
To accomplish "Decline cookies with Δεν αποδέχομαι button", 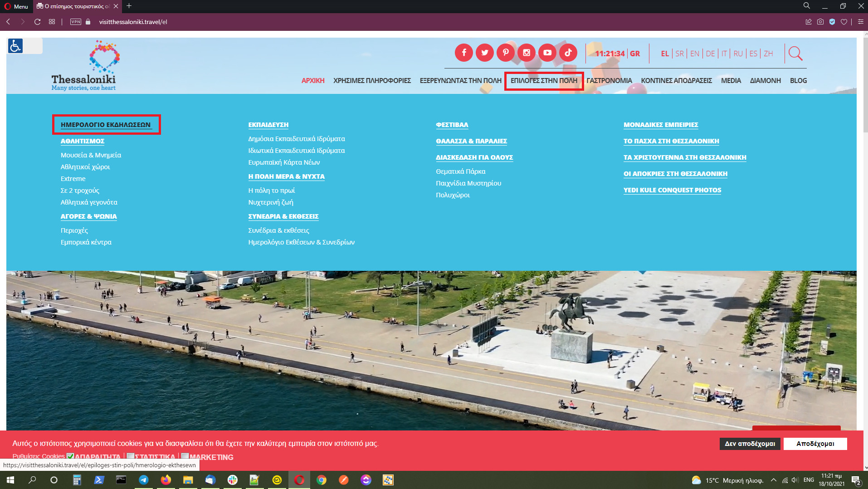I will coord(750,444).
